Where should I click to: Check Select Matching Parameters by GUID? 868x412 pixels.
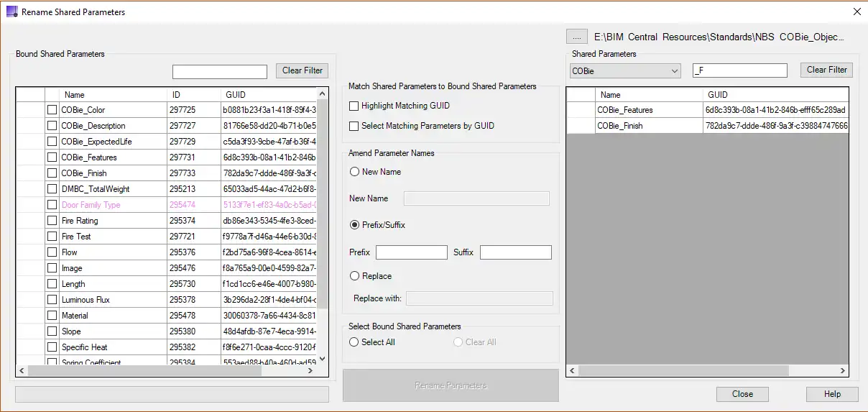(354, 126)
